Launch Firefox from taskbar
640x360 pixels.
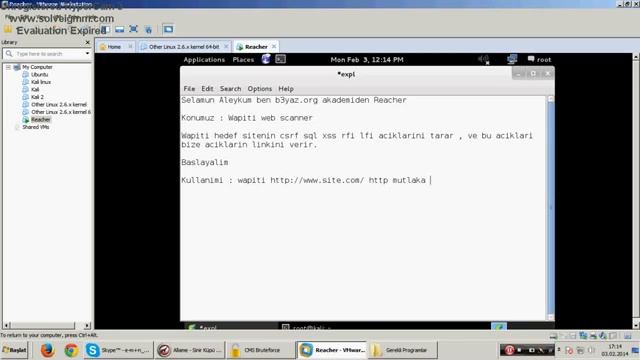(47, 350)
